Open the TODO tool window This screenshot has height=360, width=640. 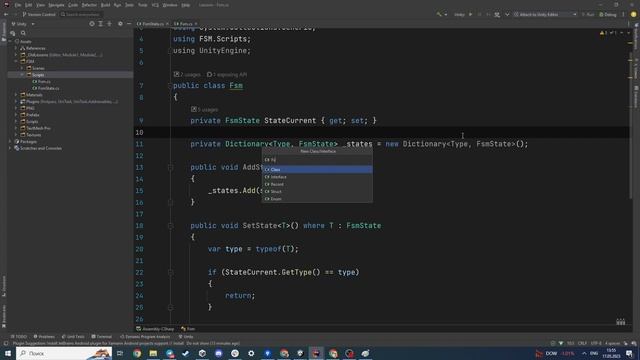tap(18, 337)
